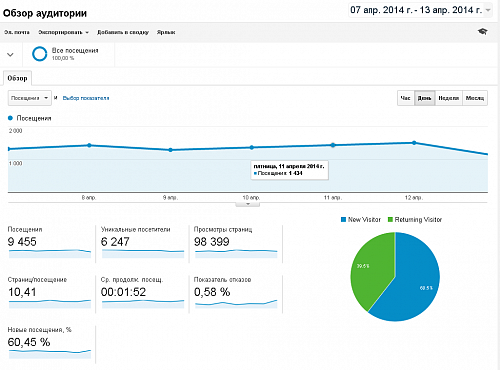The width and height of the screenshot is (500, 370).
Task: Expand the Экспортировать export menu
Action: pos(64,32)
